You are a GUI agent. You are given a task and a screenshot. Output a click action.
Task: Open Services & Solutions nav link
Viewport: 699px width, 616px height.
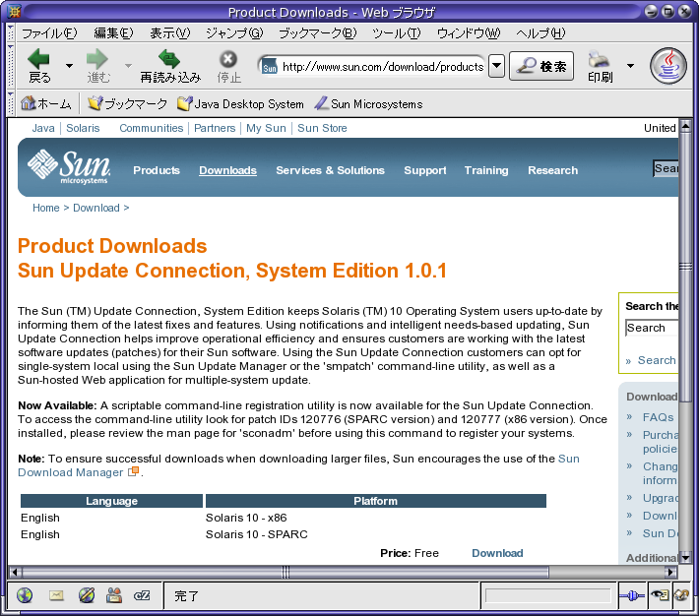pyautogui.click(x=330, y=170)
